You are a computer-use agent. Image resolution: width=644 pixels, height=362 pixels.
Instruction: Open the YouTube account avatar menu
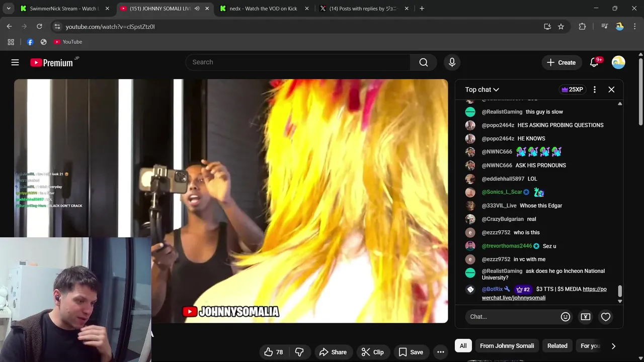click(618, 62)
